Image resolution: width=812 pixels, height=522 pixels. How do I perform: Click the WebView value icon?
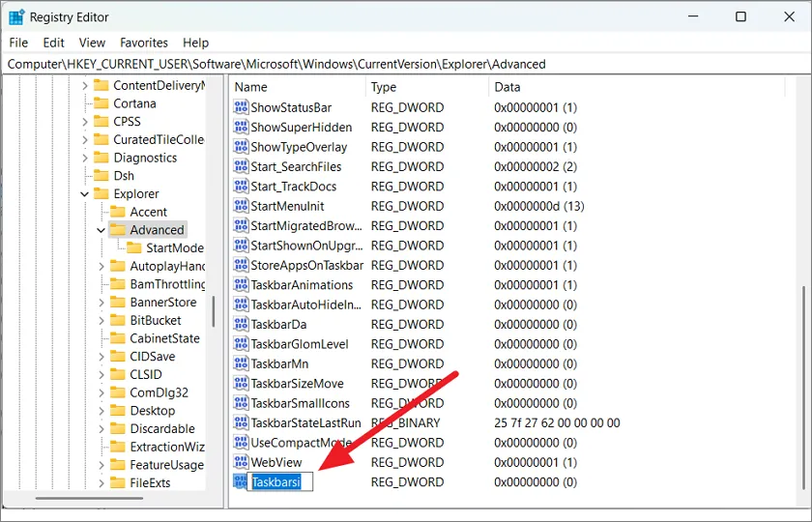coord(241,462)
